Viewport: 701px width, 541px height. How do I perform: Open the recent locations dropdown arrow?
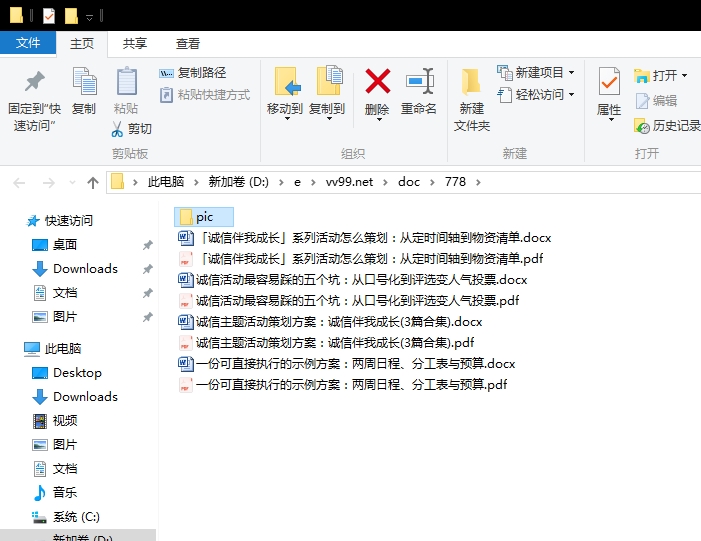tap(72, 182)
